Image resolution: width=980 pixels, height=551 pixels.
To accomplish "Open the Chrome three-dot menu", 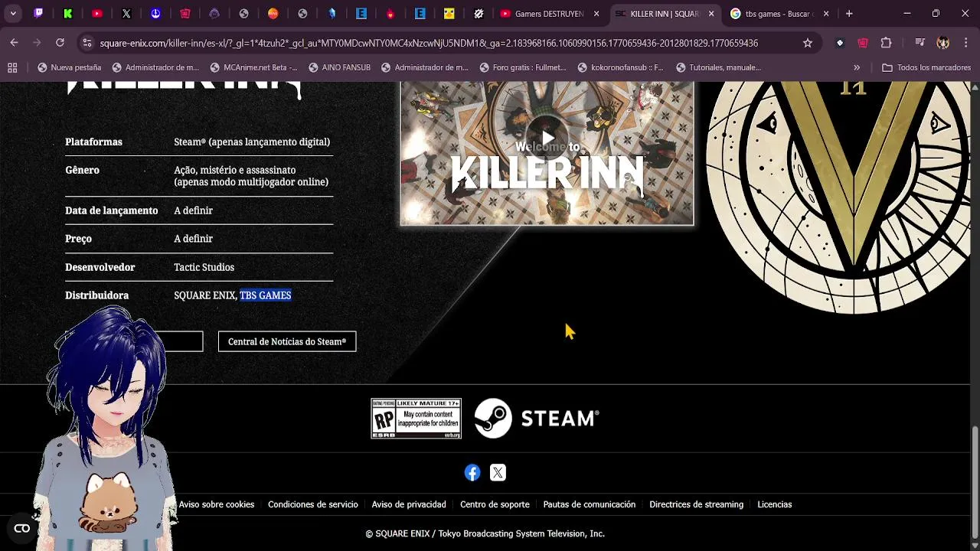I will click(966, 43).
